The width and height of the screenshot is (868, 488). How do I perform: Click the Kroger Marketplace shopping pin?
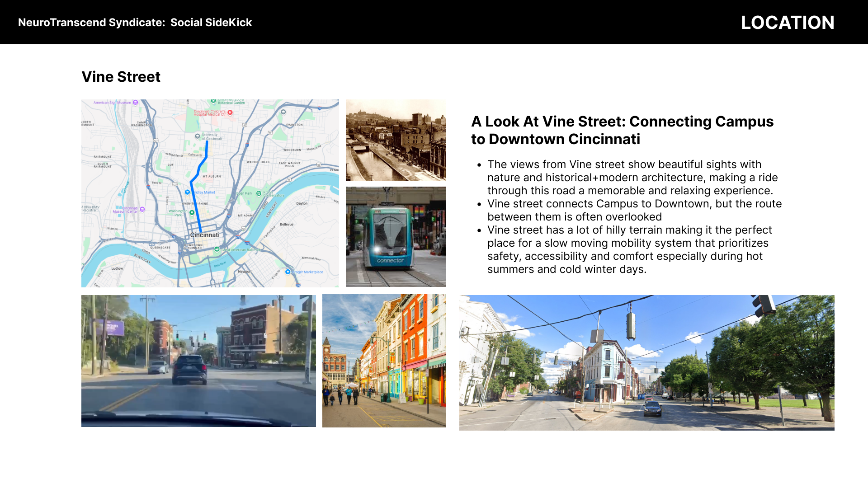point(288,272)
